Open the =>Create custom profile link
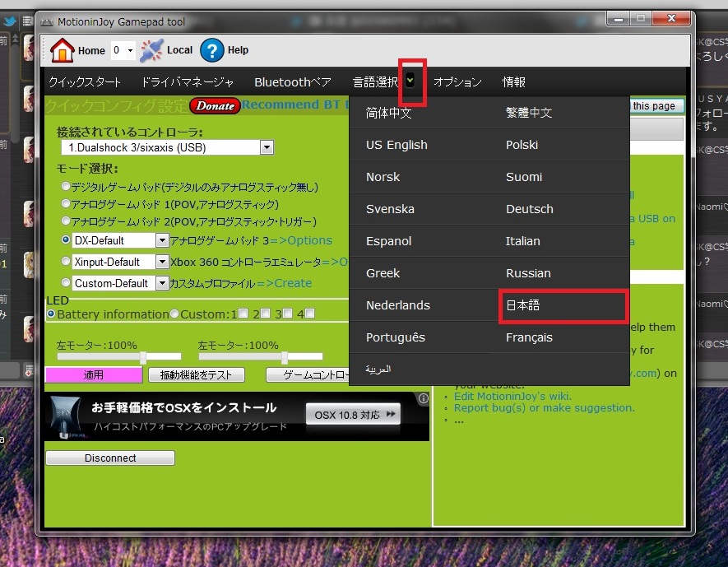Image resolution: width=728 pixels, height=567 pixels. click(284, 283)
